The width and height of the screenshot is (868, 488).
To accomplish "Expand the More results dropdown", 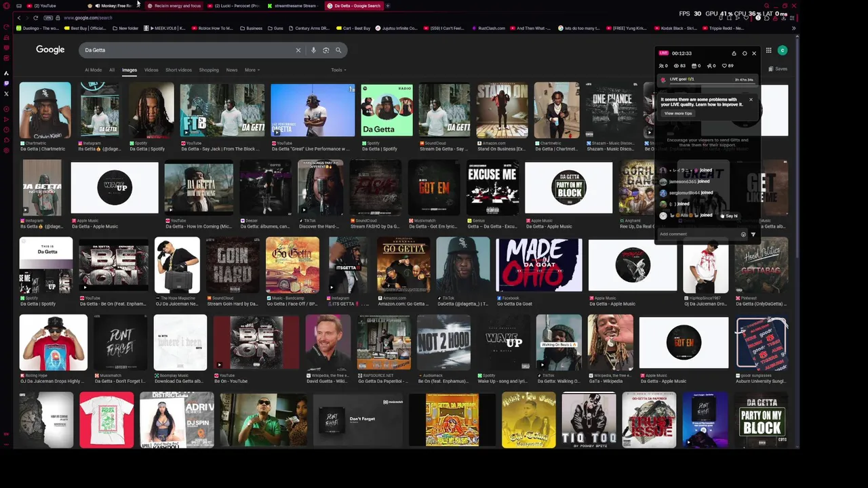I will coord(252,70).
